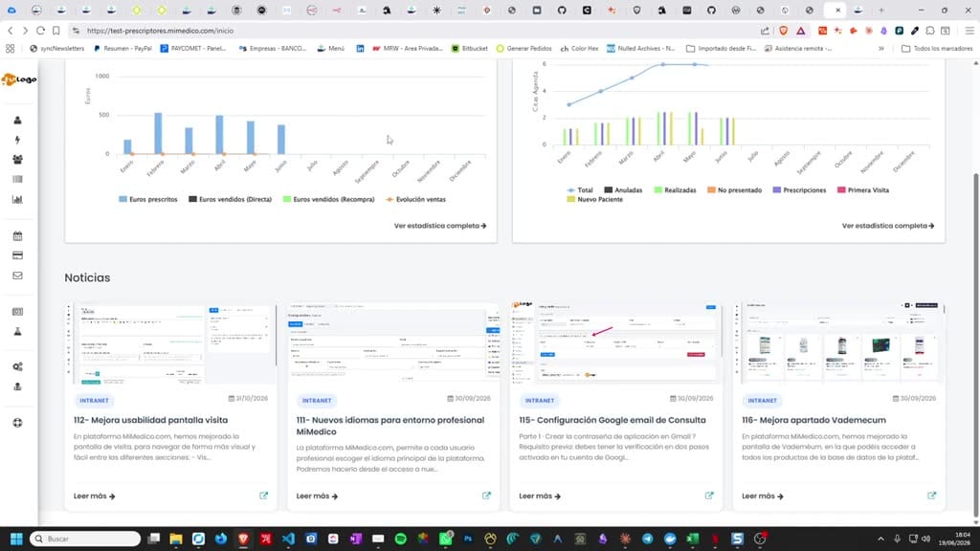The image size is (980, 551).
Task: Click Ver estadística completa under sales chart
Action: pos(440,226)
